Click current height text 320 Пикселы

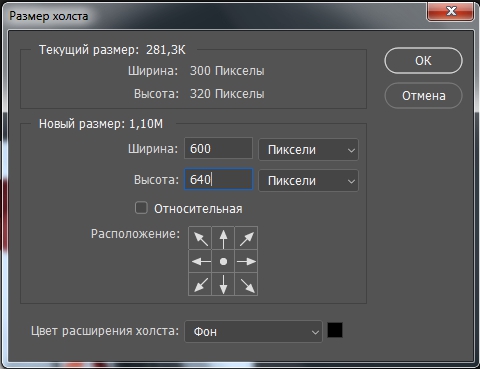227,94
